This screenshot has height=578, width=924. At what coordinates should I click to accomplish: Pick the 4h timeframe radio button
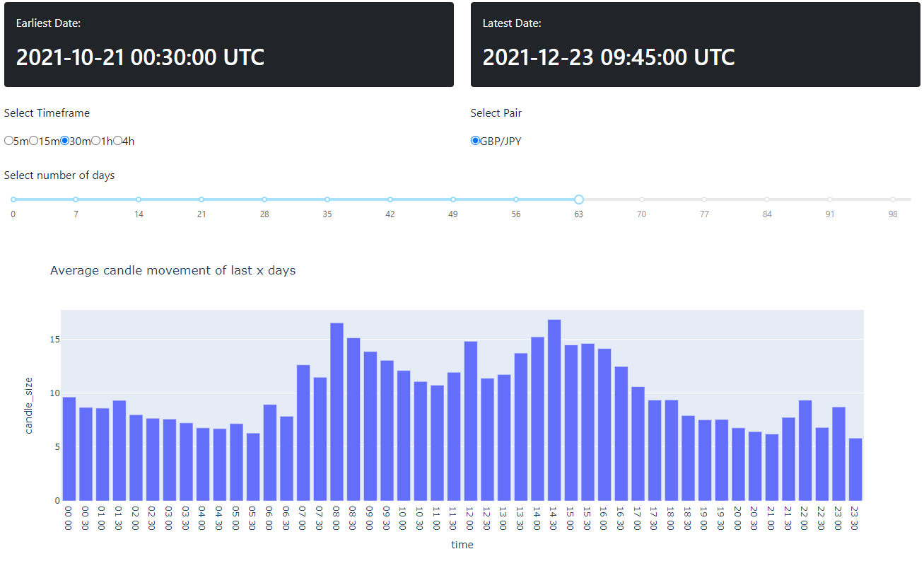pyautogui.click(x=117, y=141)
